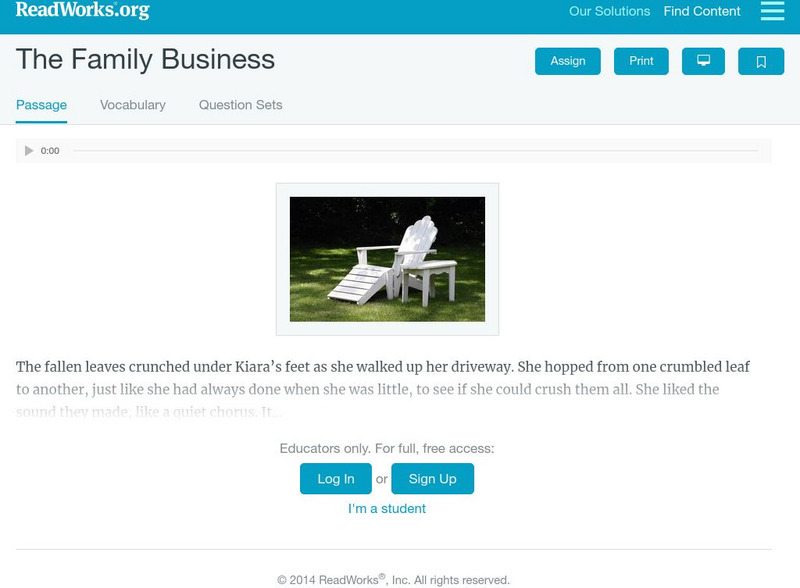Select the Passage tab

click(42, 105)
